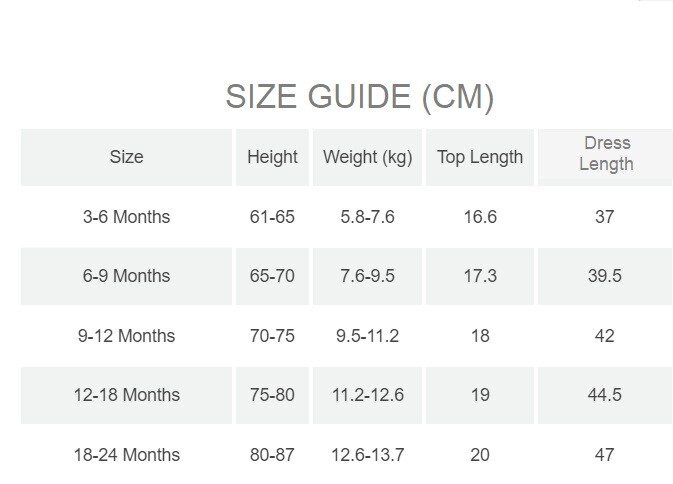Click the Dress Length column header
Image resolution: width=673 pixels, height=484 pixels.
click(x=605, y=157)
